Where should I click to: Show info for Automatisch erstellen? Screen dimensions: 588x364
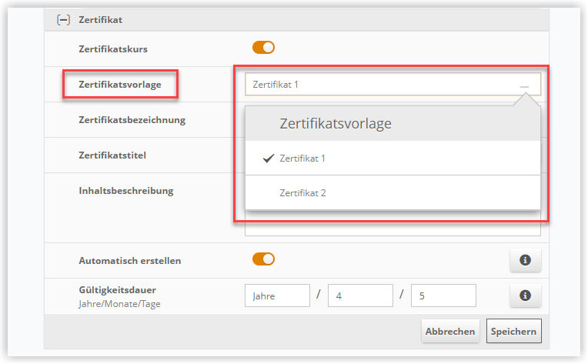click(526, 260)
